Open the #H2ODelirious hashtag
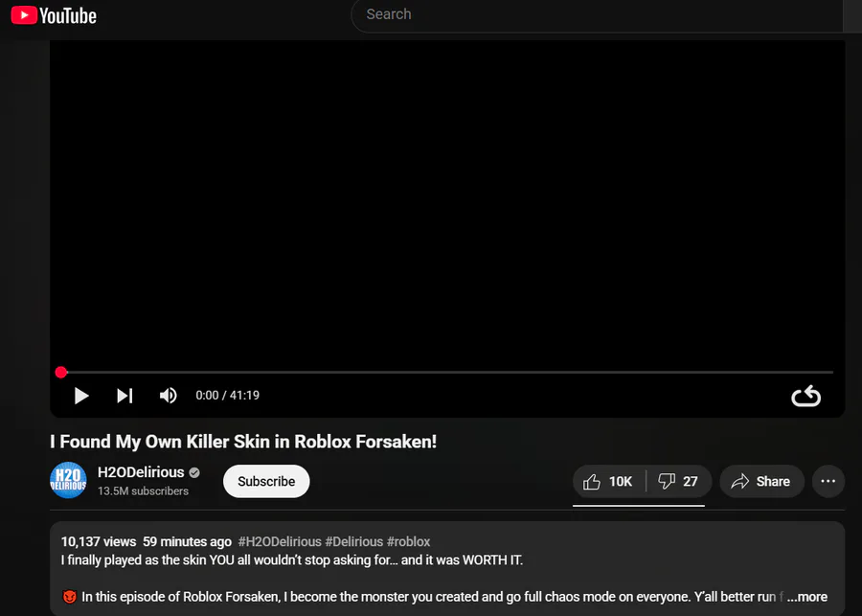This screenshot has width=862, height=616. click(x=280, y=541)
